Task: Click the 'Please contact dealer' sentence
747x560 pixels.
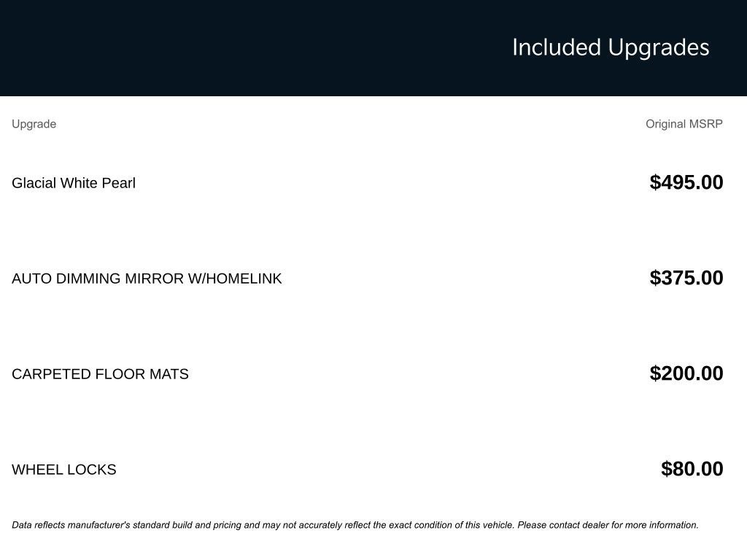Action: [608, 525]
